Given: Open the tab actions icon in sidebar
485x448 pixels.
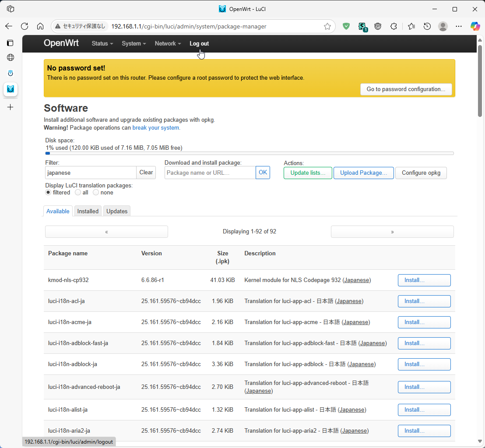Looking at the screenshot, I should (x=10, y=42).
